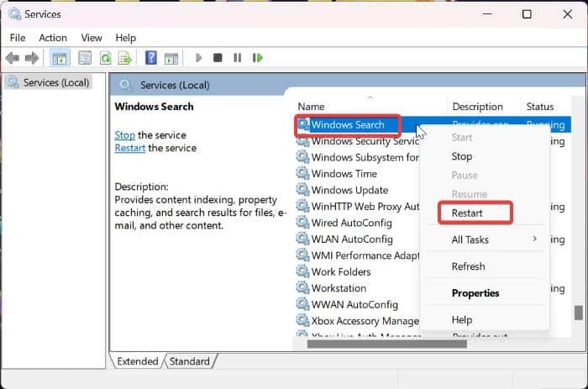This screenshot has height=389, width=588.
Task: Click gear icon beside Work Folders
Action: [x=302, y=271]
